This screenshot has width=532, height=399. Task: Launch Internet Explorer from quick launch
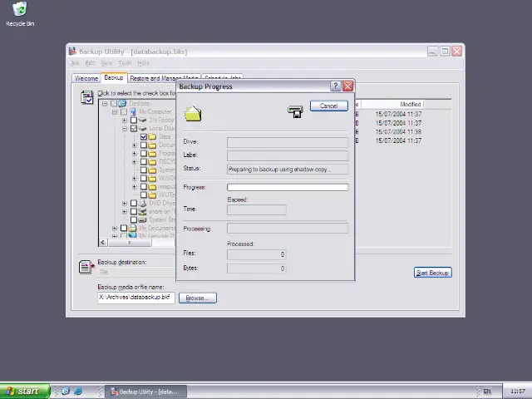pyautogui.click(x=78, y=391)
